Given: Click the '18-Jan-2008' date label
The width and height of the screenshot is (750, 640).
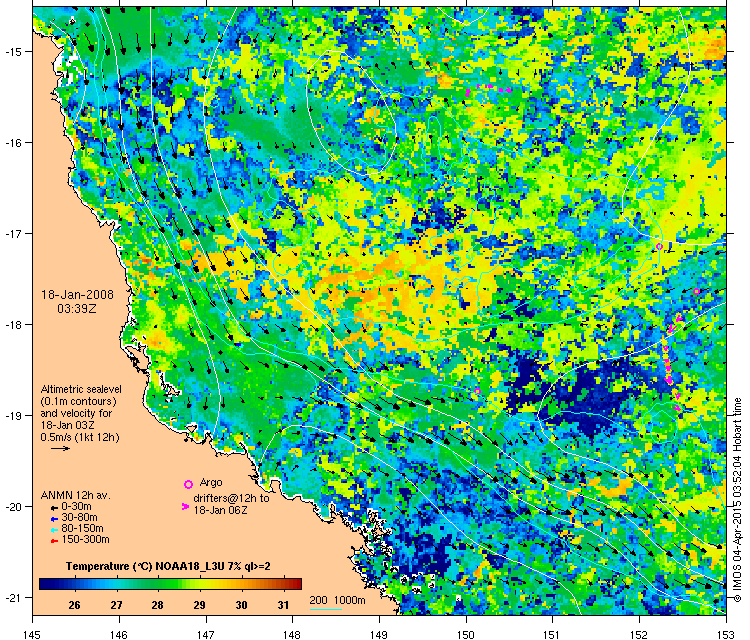Looking at the screenshot, I should (77, 295).
